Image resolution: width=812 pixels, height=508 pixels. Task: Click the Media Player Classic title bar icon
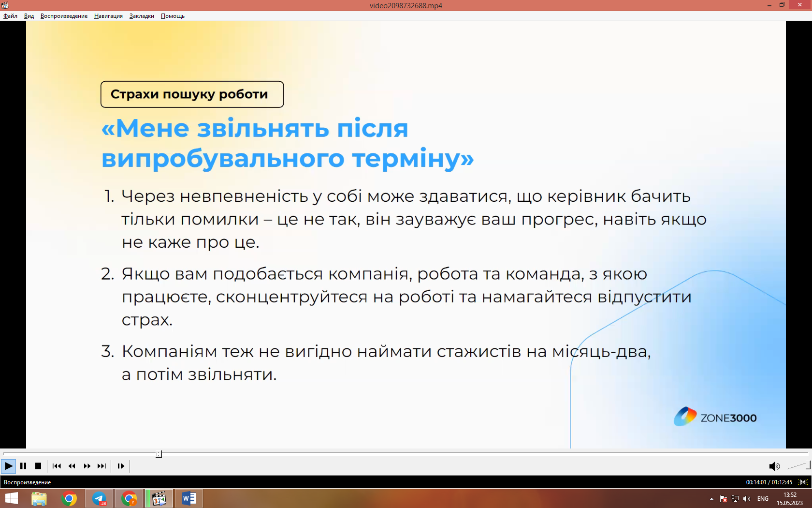[x=5, y=5]
